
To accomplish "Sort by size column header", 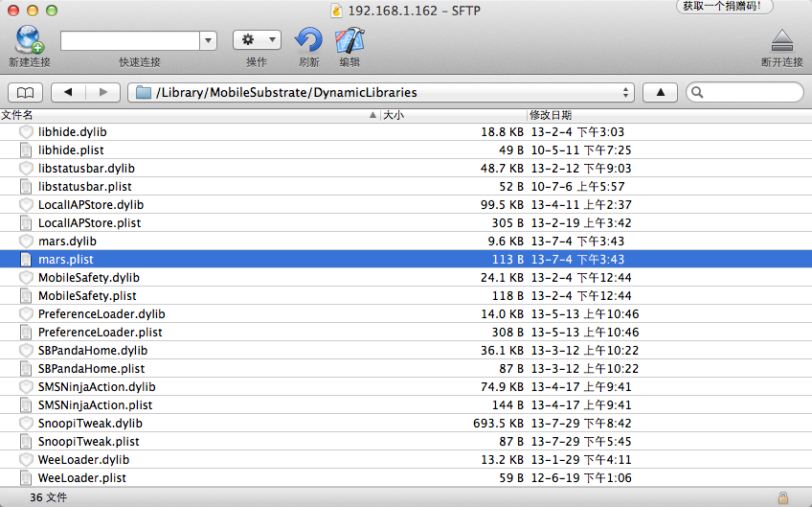I will coord(453,115).
